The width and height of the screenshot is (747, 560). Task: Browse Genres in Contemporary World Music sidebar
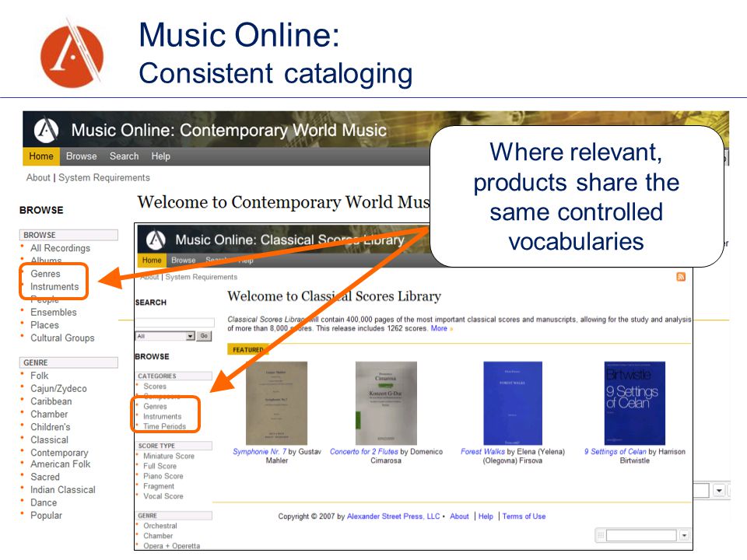tap(45, 274)
